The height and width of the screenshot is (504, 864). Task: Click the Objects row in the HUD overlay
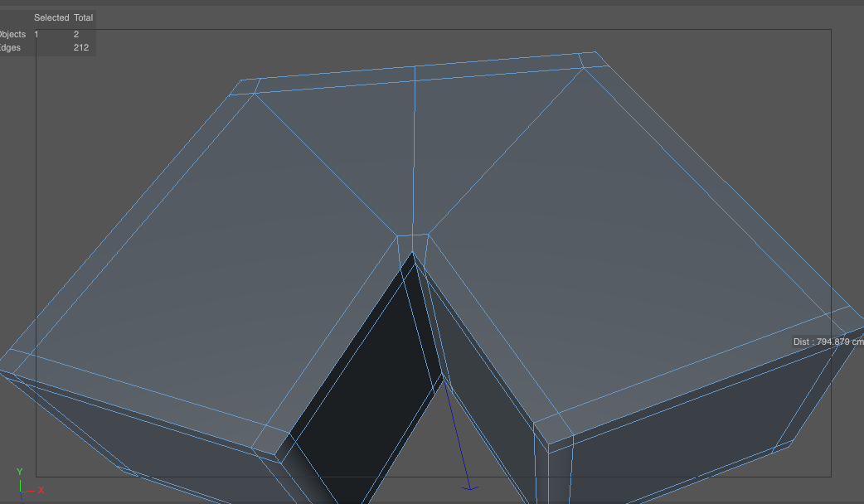(x=12, y=34)
